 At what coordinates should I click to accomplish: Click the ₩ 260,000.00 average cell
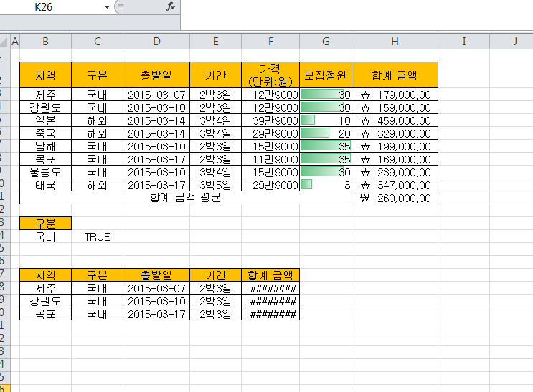coord(395,198)
